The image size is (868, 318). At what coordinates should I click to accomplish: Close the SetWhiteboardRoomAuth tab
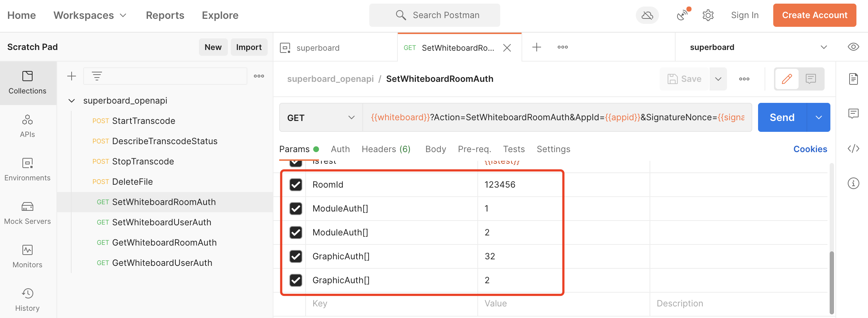click(507, 48)
